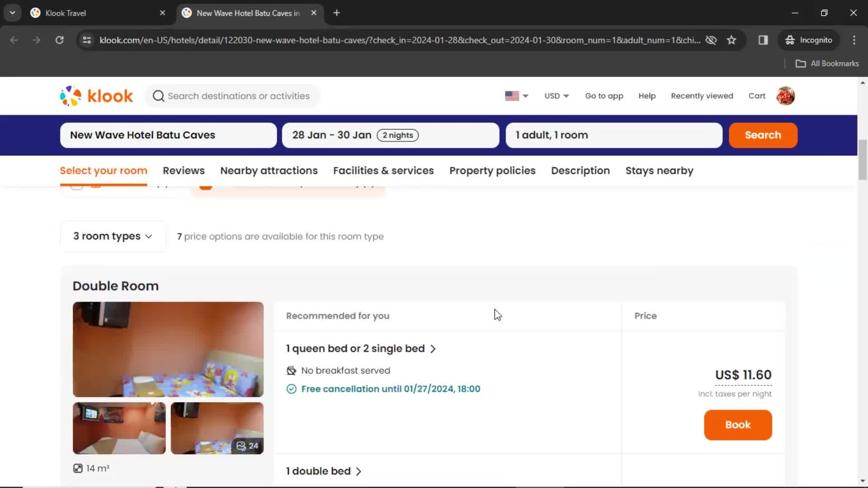
Task: Open the Recently viewed menu
Action: [702, 96]
